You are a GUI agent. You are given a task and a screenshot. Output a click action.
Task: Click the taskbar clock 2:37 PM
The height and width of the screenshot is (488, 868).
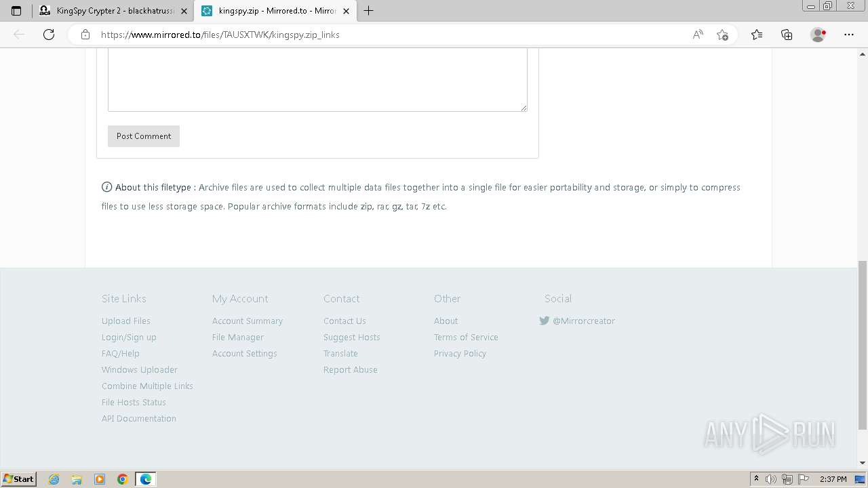coord(833,479)
